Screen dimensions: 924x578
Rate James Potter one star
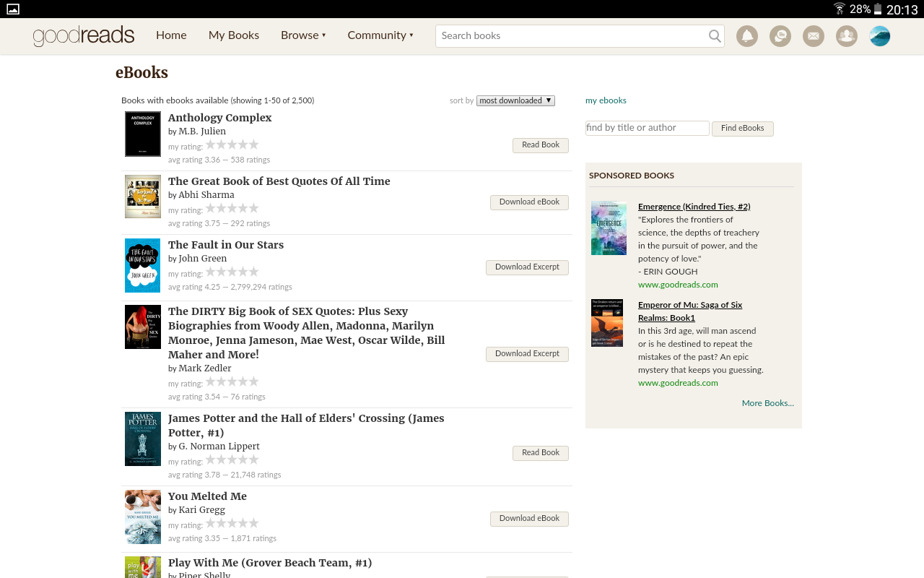coord(211,460)
